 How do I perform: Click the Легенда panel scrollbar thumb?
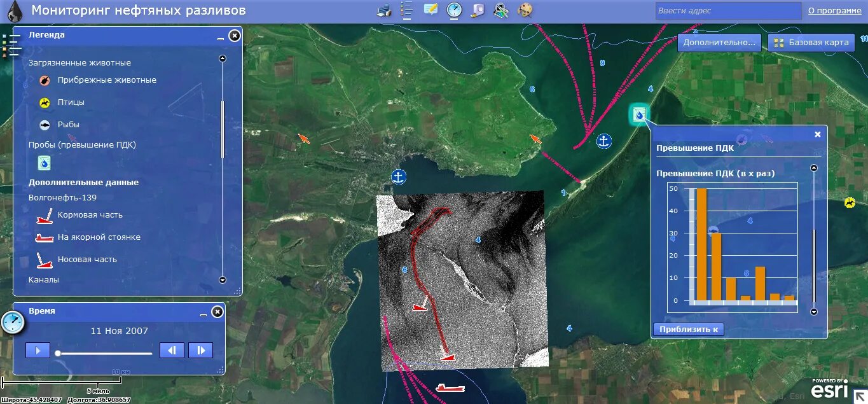[223, 129]
